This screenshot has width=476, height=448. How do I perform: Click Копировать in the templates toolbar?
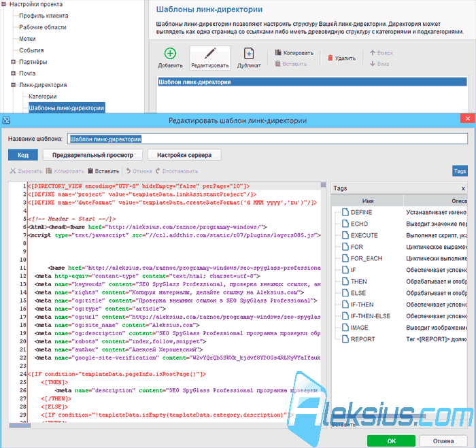[294, 53]
